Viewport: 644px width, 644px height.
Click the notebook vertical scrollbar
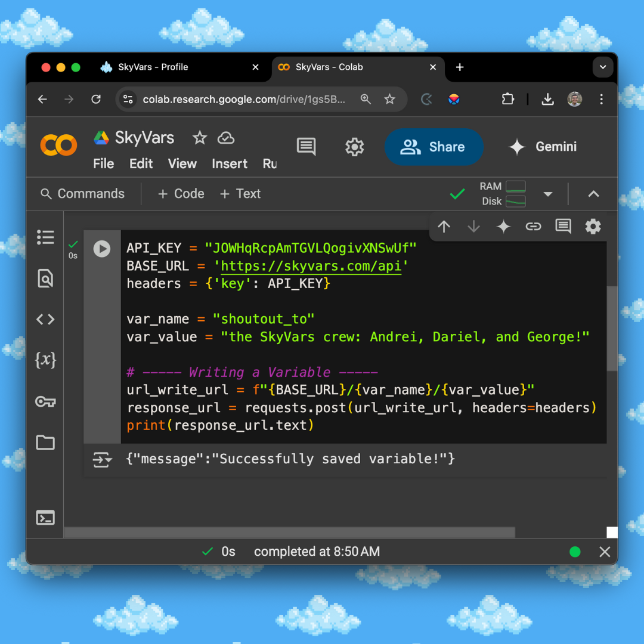[612, 329]
